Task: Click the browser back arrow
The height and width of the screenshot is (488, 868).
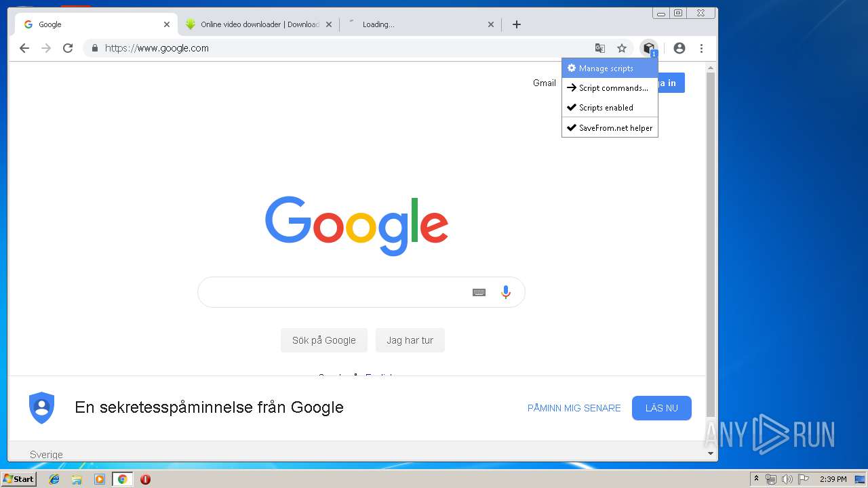Action: pos(24,48)
